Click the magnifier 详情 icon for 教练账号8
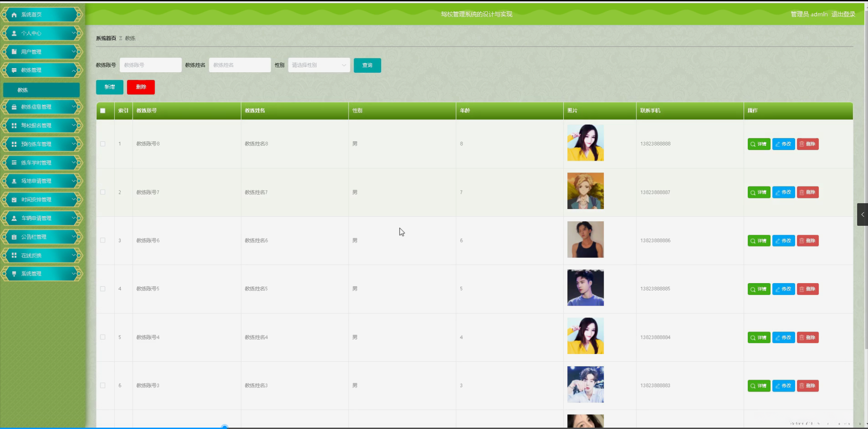The image size is (868, 429). pyautogui.click(x=753, y=144)
